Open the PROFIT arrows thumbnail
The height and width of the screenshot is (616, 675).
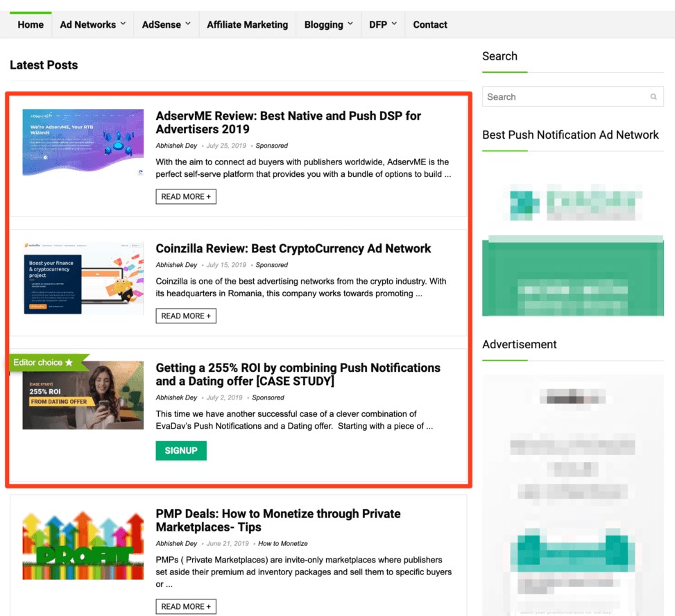click(83, 545)
